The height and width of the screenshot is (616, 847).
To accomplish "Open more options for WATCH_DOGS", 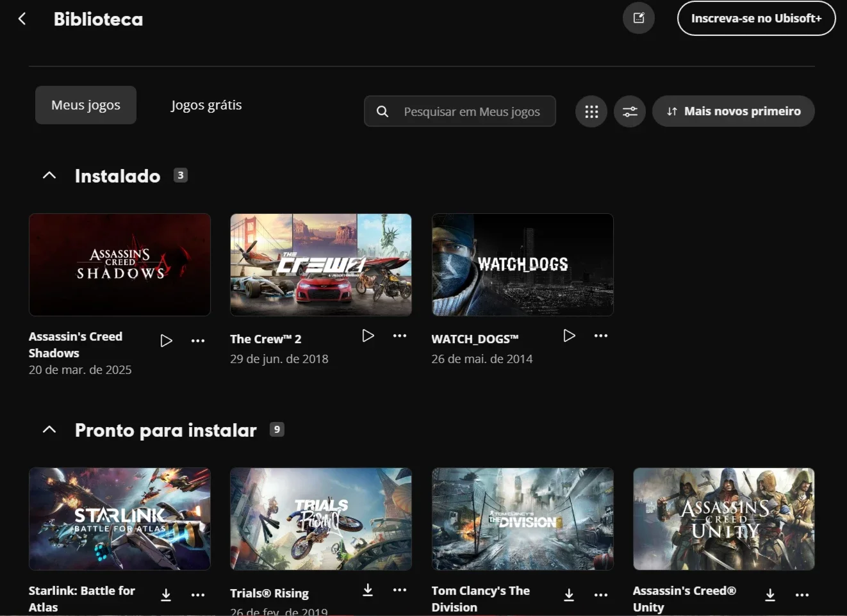I will tap(601, 336).
